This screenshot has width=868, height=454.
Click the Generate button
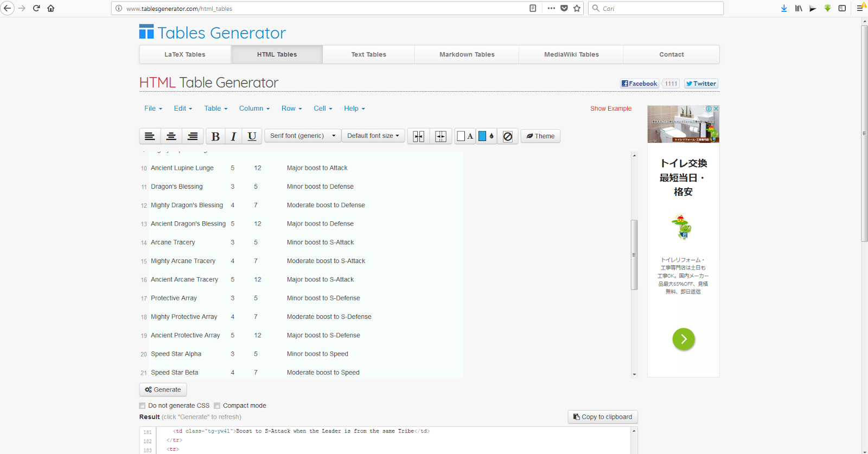click(163, 389)
